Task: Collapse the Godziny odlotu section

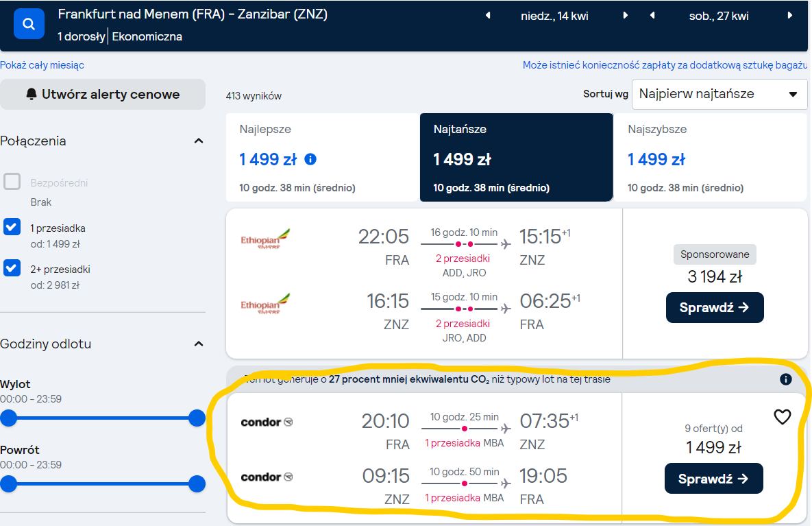Action: tap(198, 344)
